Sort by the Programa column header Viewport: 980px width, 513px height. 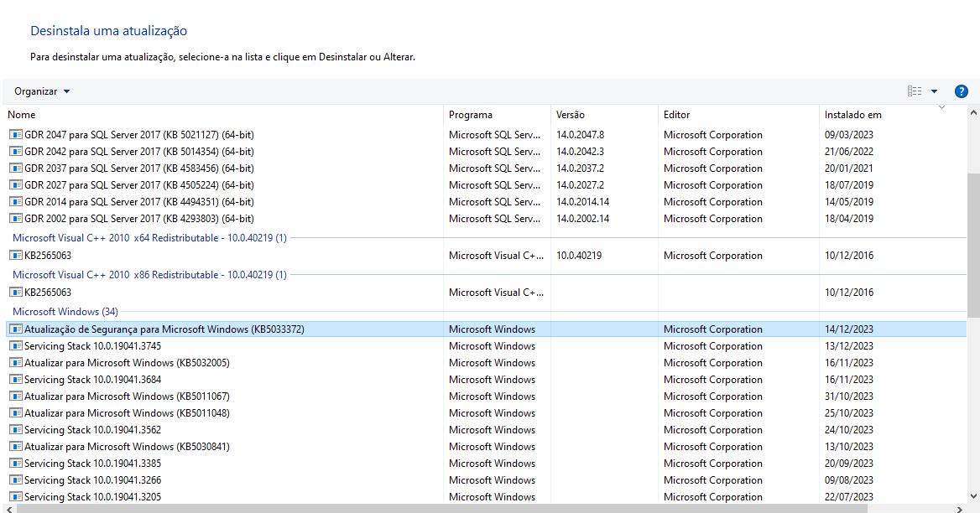click(x=471, y=115)
